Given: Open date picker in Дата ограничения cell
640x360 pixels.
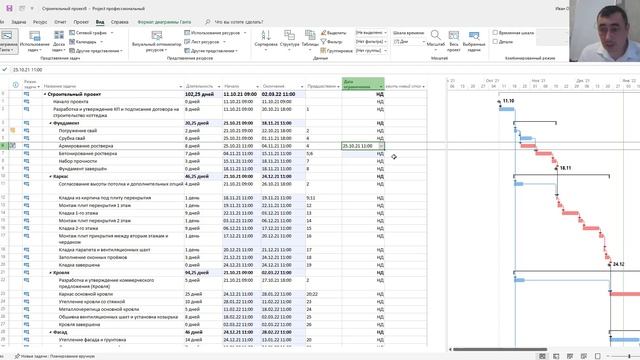Looking at the screenshot, I should tap(381, 146).
